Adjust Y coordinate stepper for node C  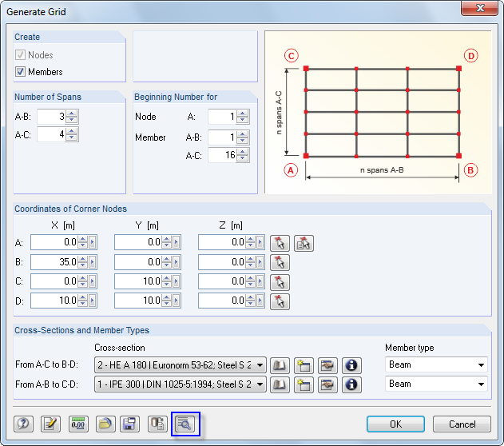click(x=166, y=281)
